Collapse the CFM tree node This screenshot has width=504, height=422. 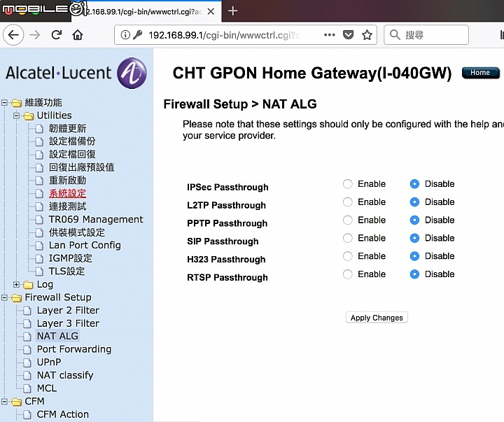(4, 402)
